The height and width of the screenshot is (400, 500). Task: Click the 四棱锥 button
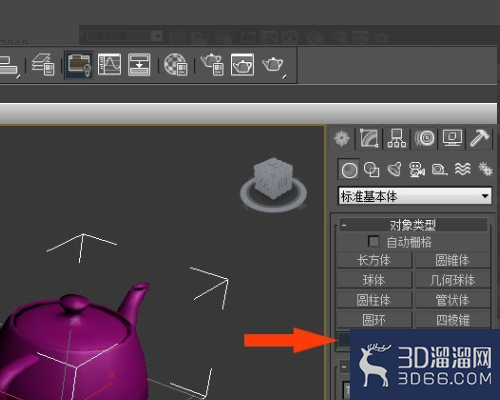coord(453,320)
